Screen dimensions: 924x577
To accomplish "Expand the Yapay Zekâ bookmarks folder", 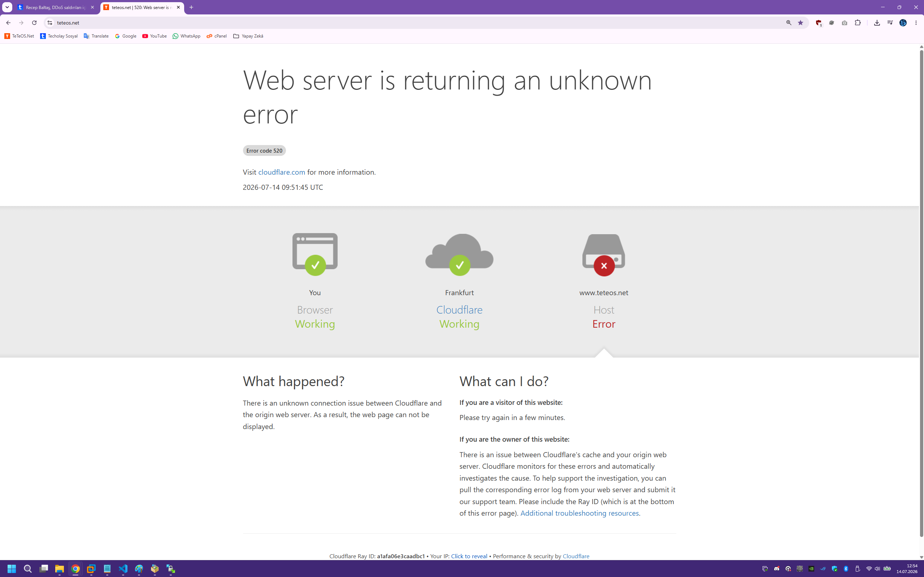I will click(248, 36).
